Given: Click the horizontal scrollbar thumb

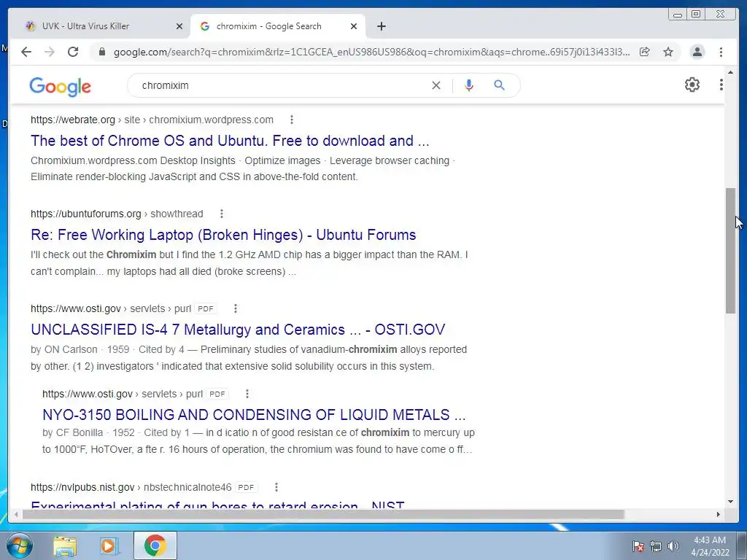Looking at the screenshot, I should pyautogui.click(x=323, y=515).
